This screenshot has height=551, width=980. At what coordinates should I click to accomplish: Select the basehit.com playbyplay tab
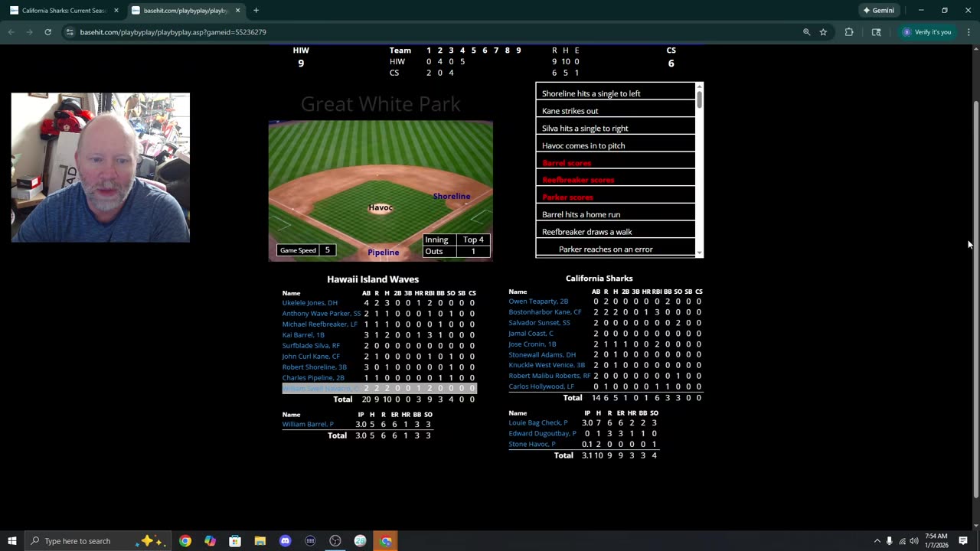[x=185, y=11]
